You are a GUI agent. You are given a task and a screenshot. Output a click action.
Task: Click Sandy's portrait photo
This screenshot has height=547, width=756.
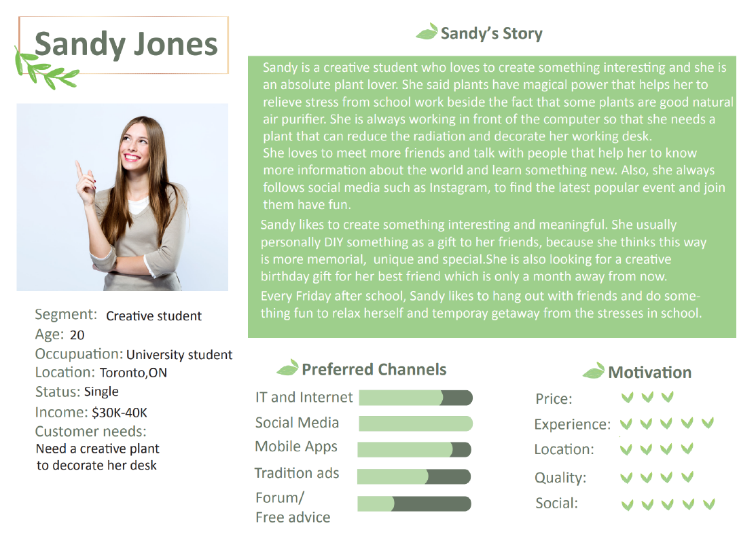[x=122, y=197]
